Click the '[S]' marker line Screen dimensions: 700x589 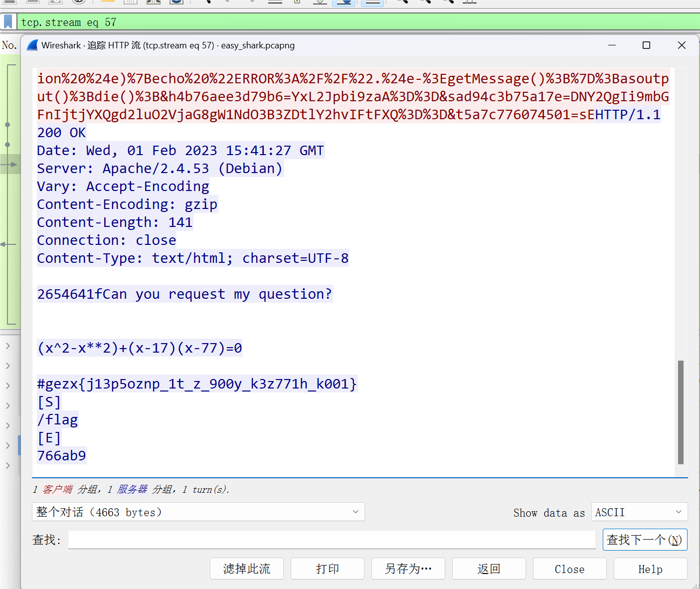49,402
